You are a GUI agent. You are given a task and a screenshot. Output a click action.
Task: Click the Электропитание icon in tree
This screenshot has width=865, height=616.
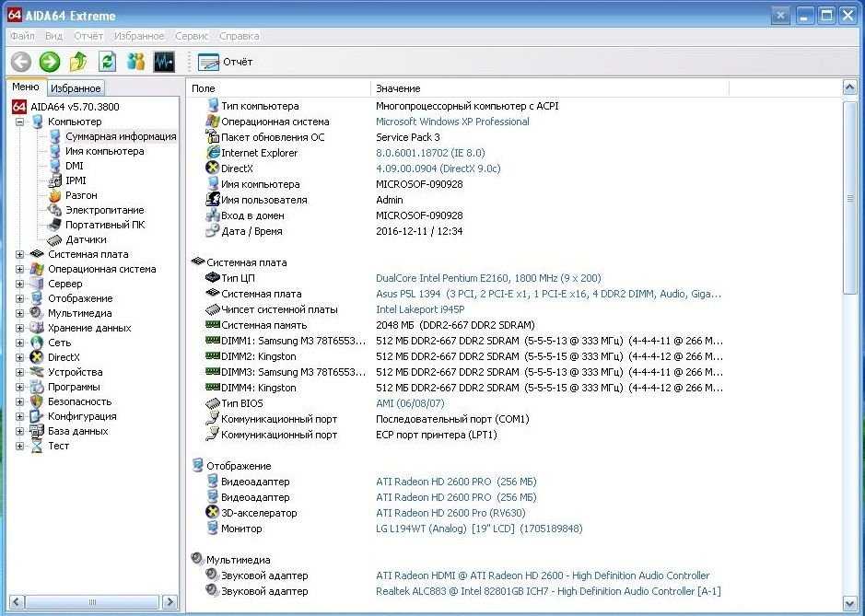(x=54, y=210)
